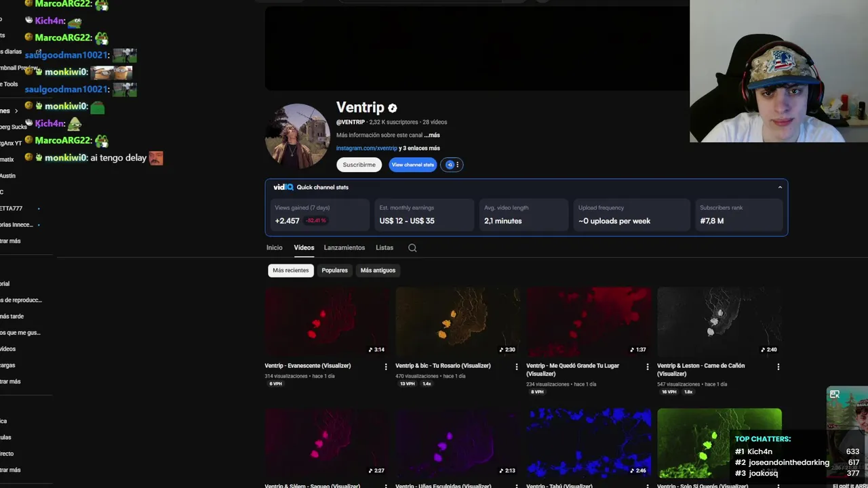The image size is (868, 488).
Task: Click the verified badge next to Ventrip
Action: [393, 108]
